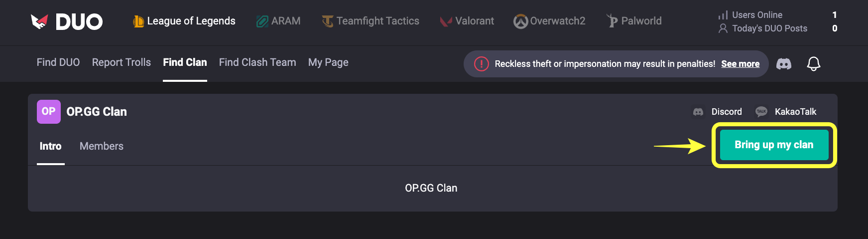
Task: Switch to the Members tab
Action: pos(102,146)
